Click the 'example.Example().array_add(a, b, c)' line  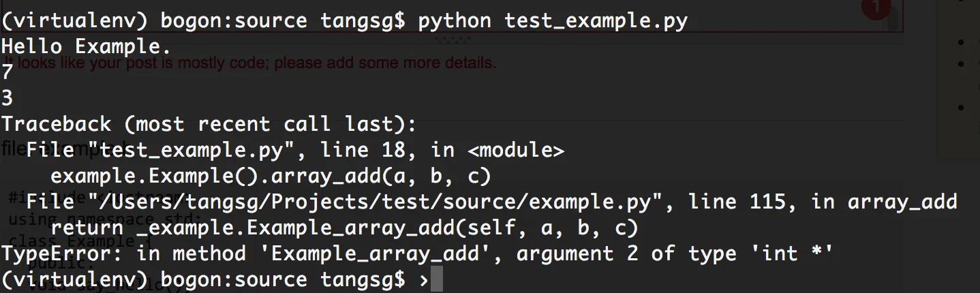271,176
